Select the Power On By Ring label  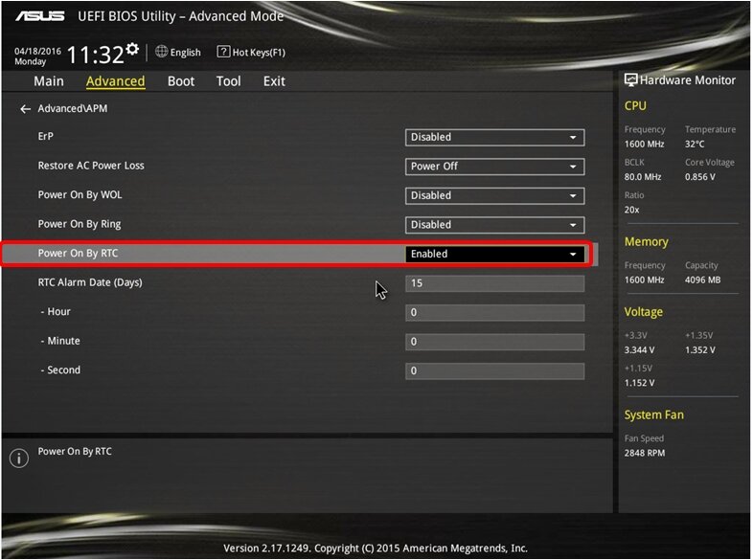[x=80, y=224]
